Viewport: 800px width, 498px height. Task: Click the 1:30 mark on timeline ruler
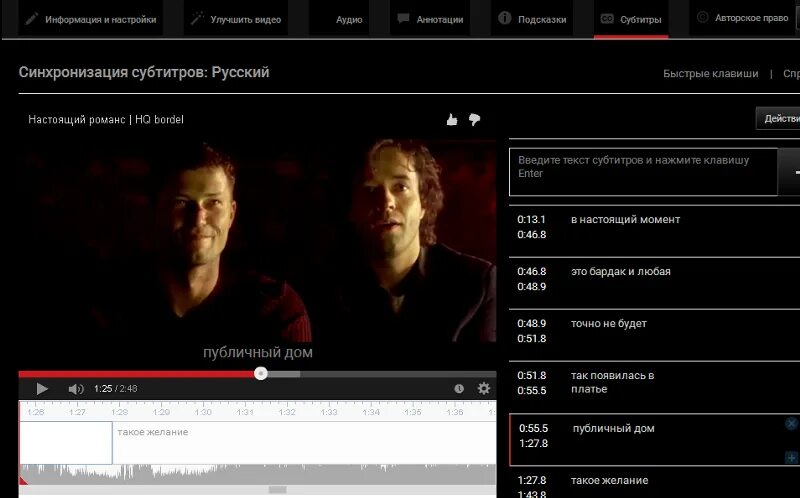point(203,412)
